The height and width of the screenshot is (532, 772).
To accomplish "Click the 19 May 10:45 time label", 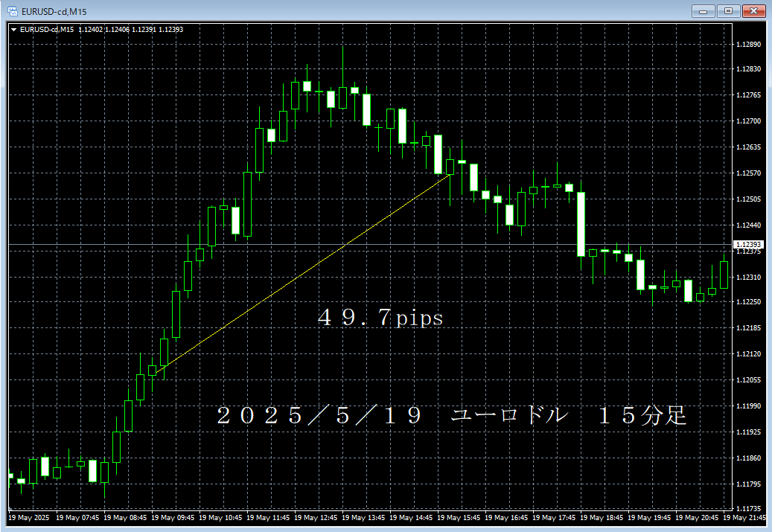I will [220, 518].
